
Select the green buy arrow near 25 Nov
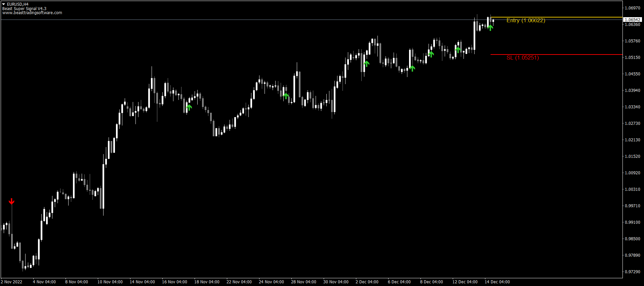pos(286,96)
